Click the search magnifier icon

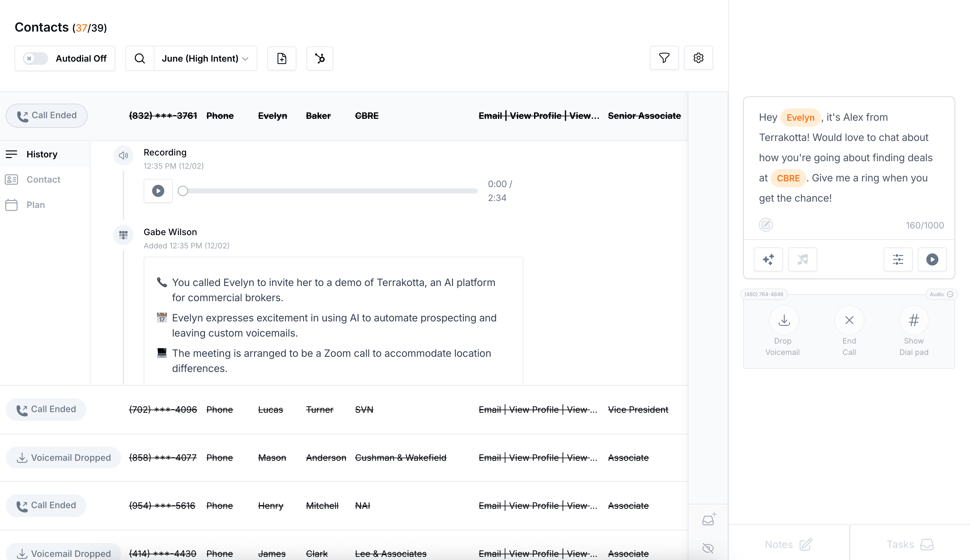point(140,58)
